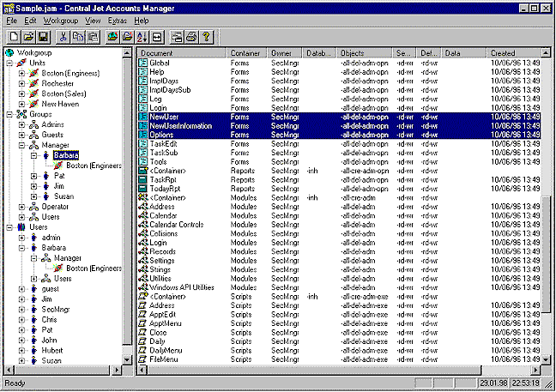Select the Operator group in the tree
The width and height of the screenshot is (556, 392).
55,207
